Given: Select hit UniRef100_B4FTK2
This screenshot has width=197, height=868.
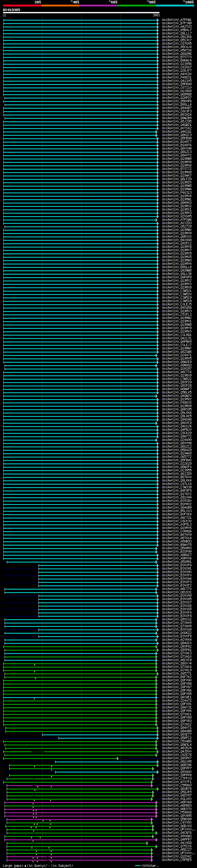Looking at the screenshot, I should pyautogui.click(x=176, y=676).
